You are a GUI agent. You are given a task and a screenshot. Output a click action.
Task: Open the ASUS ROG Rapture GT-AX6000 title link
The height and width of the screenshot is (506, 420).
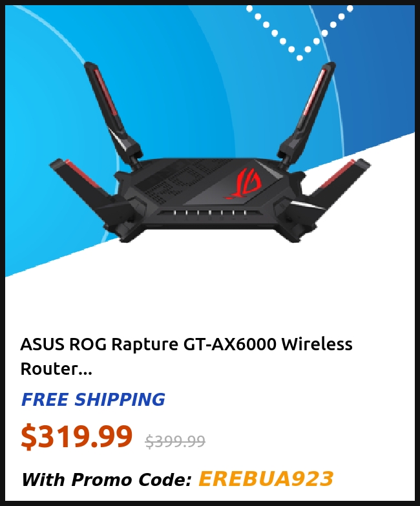click(x=186, y=356)
